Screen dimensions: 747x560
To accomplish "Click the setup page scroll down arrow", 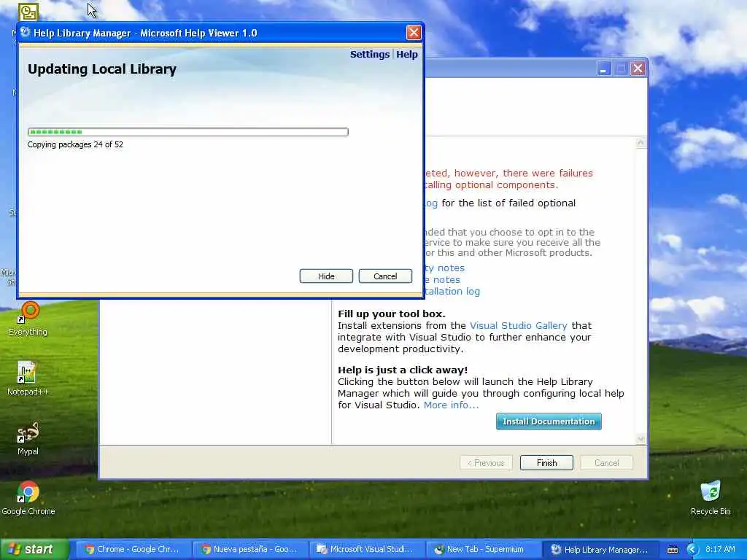I will pyautogui.click(x=640, y=439).
